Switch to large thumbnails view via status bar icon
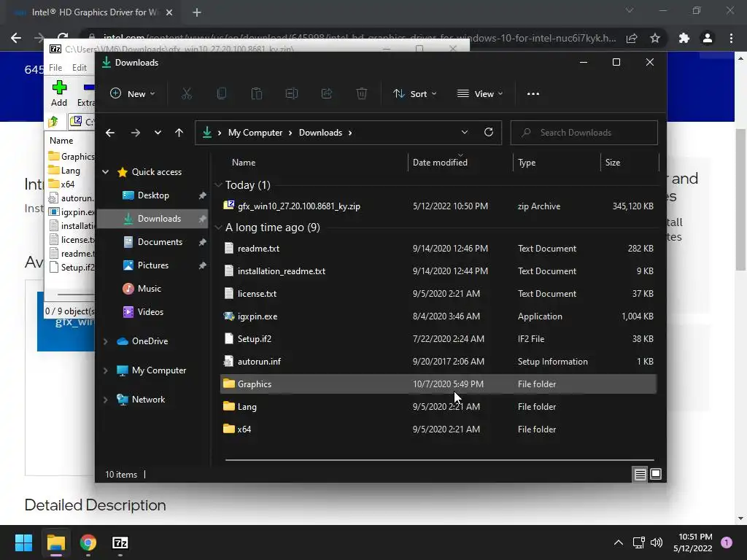The image size is (747, 560). [656, 474]
